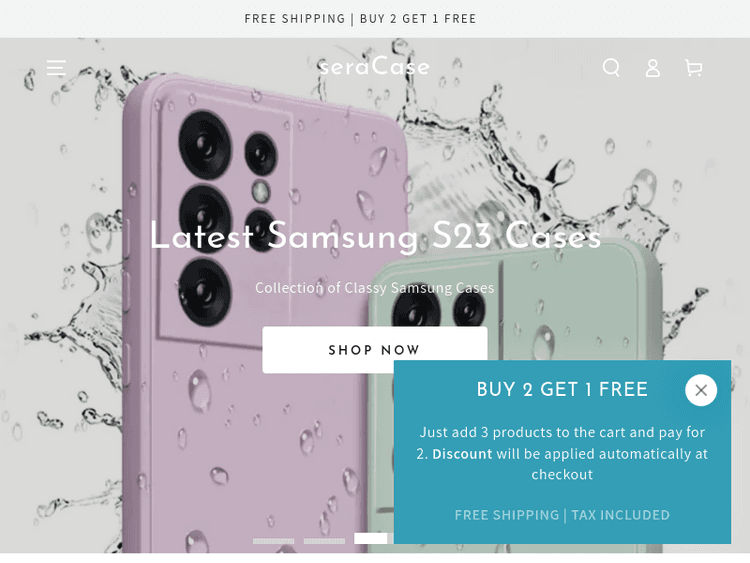Click the bold Discount word in popup
This screenshot has width=750, height=563.
[462, 453]
